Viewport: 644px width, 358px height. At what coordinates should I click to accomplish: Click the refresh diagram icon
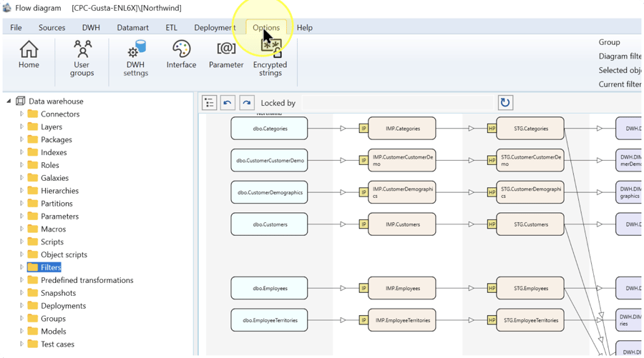pyautogui.click(x=505, y=102)
